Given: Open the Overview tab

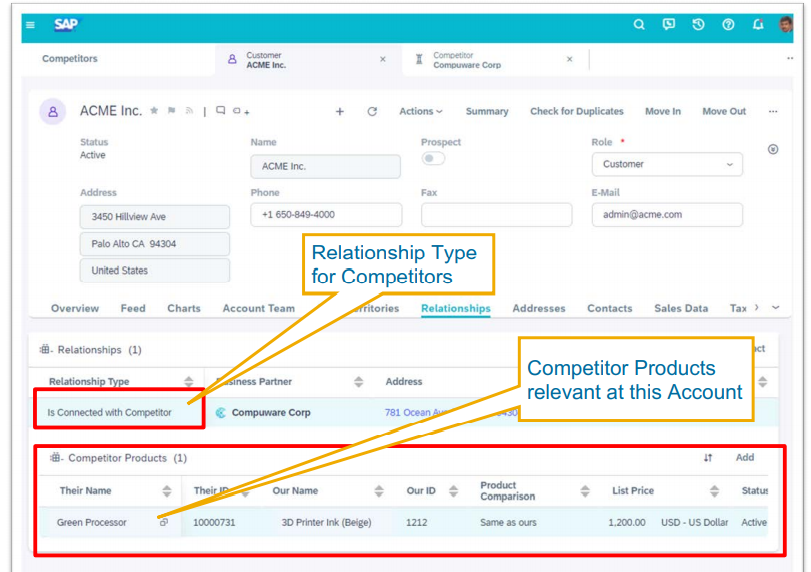Looking at the screenshot, I should (74, 308).
